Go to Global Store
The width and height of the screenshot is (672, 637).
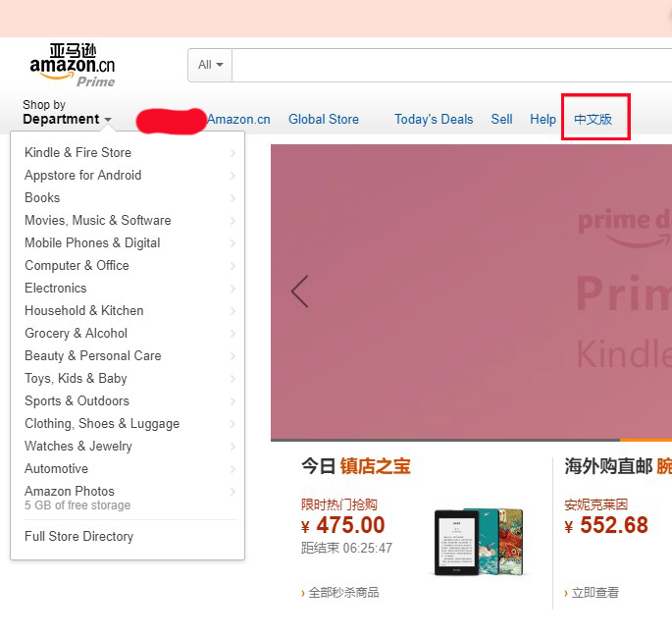pyautogui.click(x=324, y=119)
